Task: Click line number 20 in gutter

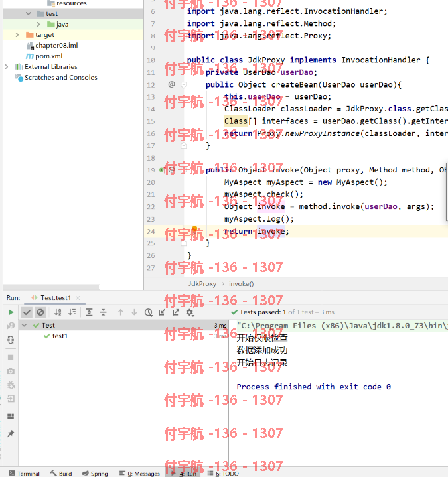Action: tap(151, 182)
